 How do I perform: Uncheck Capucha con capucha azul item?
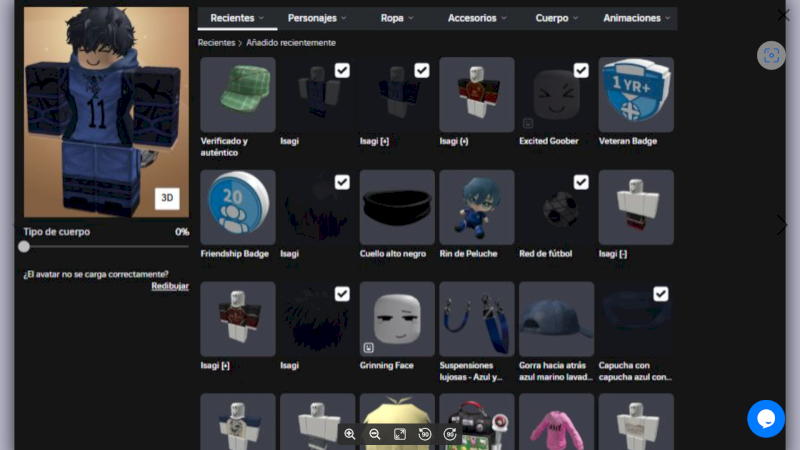pyautogui.click(x=660, y=294)
